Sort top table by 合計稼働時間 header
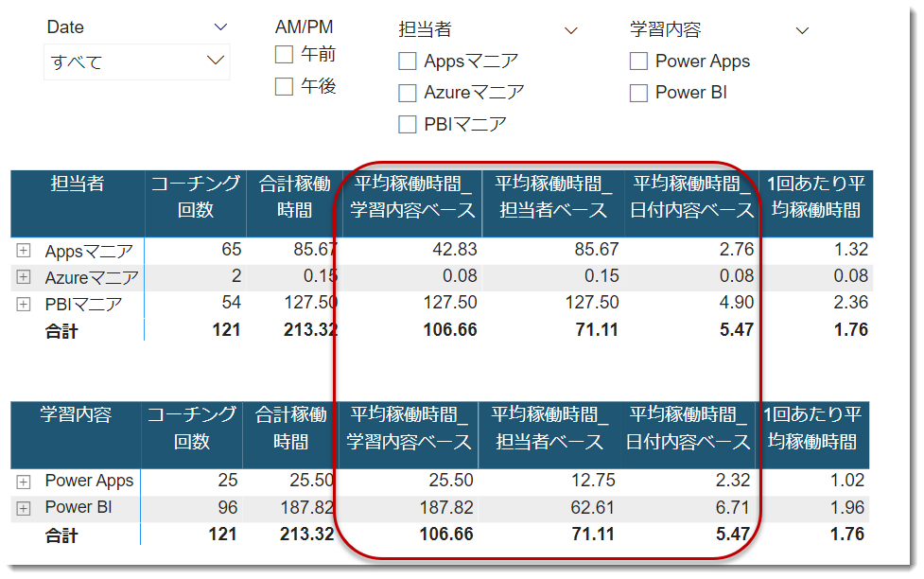Image resolution: width=924 pixels, height=579 pixels. tap(294, 204)
